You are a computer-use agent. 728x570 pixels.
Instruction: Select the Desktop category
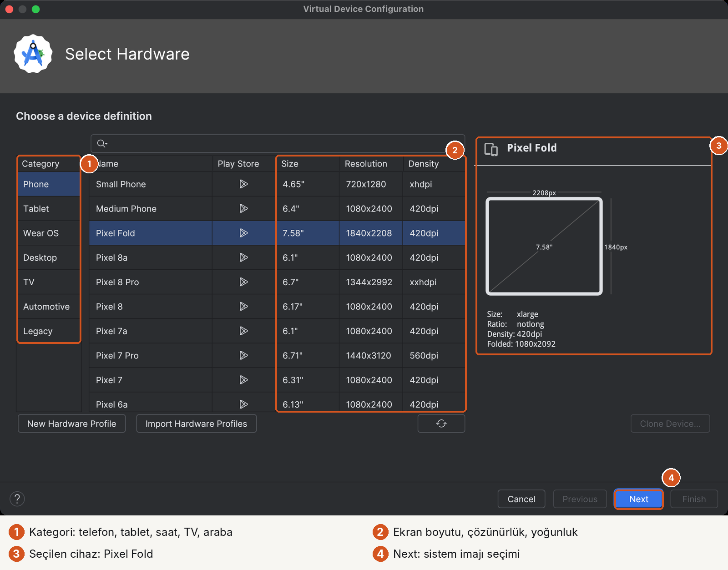point(49,257)
